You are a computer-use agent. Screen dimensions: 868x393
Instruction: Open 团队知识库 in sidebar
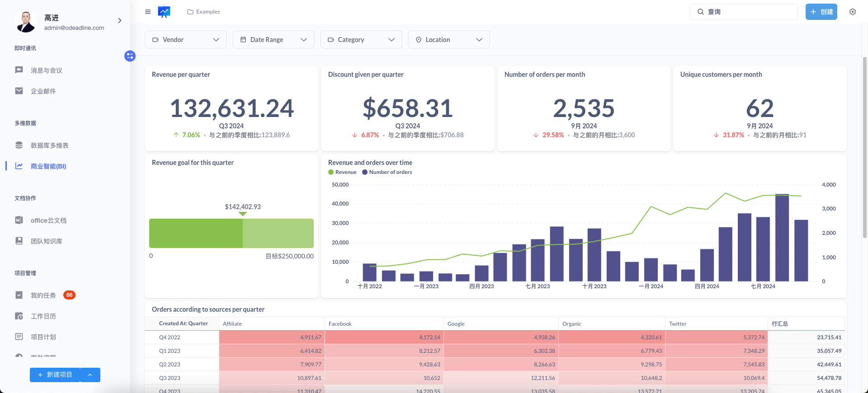47,241
